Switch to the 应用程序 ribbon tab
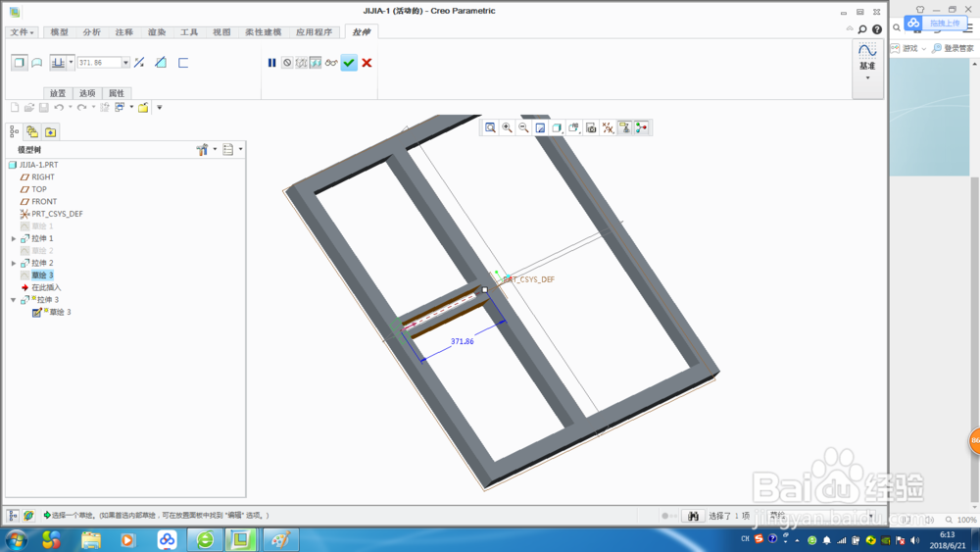 tap(315, 32)
